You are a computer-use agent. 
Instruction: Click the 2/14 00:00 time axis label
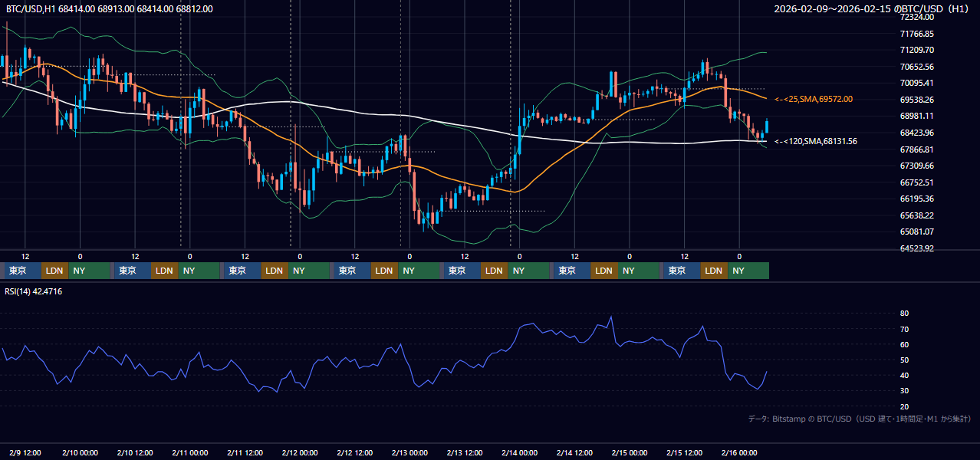click(519, 452)
